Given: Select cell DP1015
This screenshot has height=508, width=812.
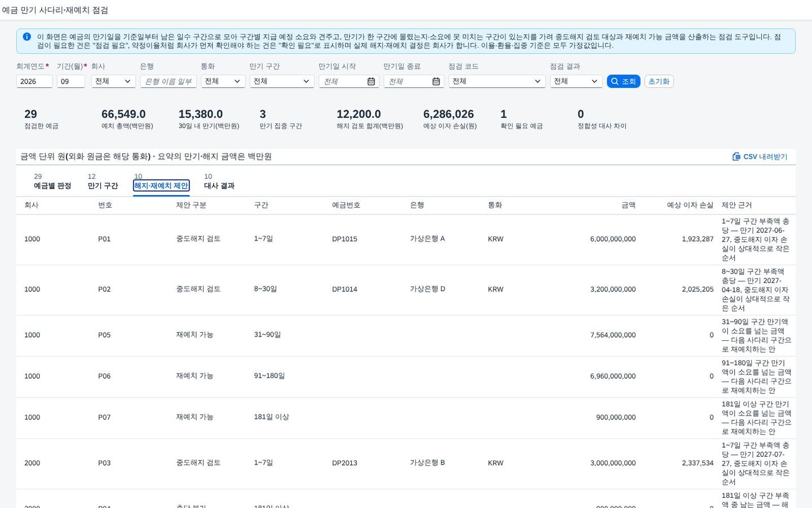Looking at the screenshot, I should coord(345,239).
